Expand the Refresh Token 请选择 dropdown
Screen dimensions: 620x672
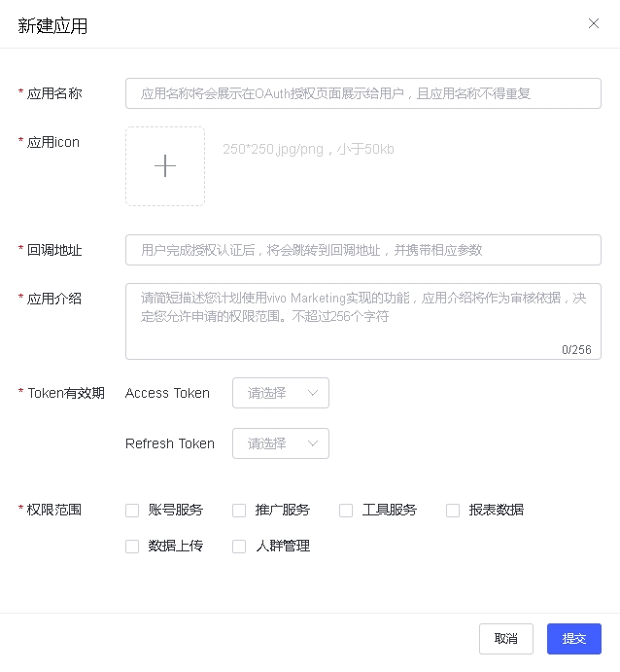coord(281,443)
